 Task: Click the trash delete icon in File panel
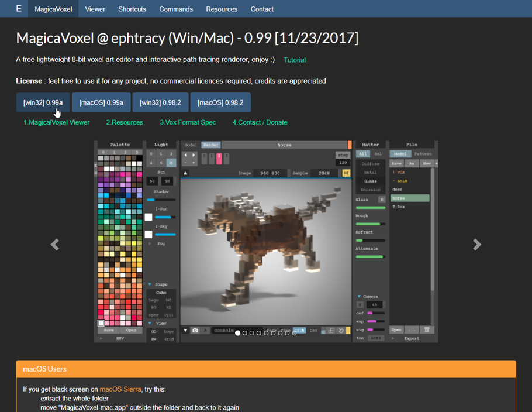427,330
